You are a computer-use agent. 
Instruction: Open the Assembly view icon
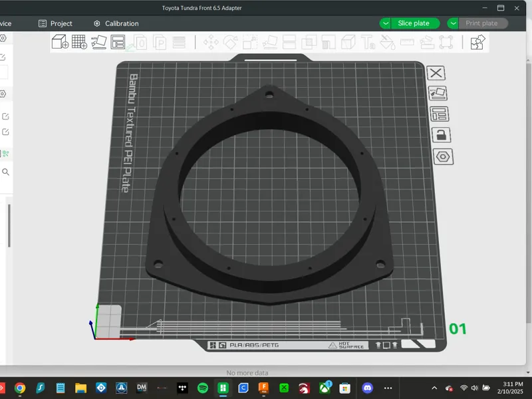(477, 42)
